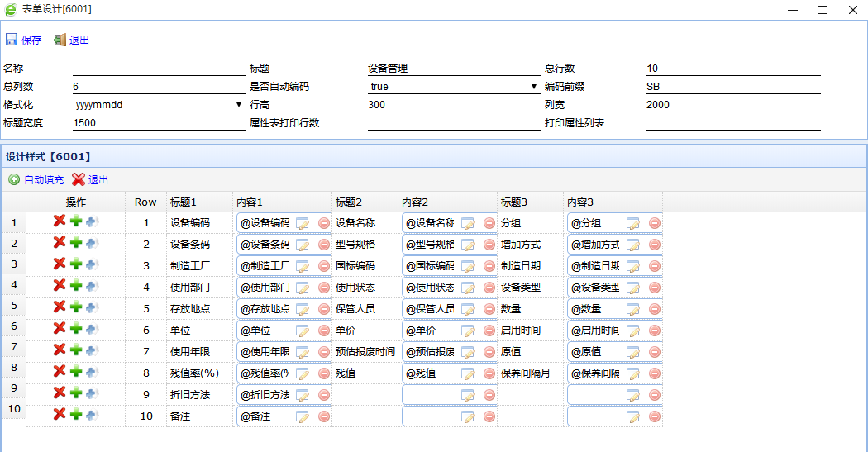Image resolution: width=868 pixels, height=452 pixels.
Task: Click the red minus icon in 内容2 of row 7
Action: click(489, 352)
